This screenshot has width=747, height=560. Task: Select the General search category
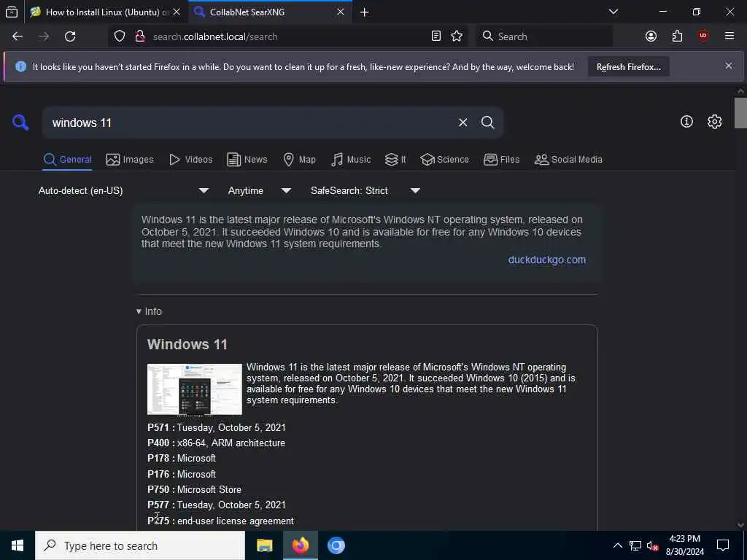(x=67, y=160)
